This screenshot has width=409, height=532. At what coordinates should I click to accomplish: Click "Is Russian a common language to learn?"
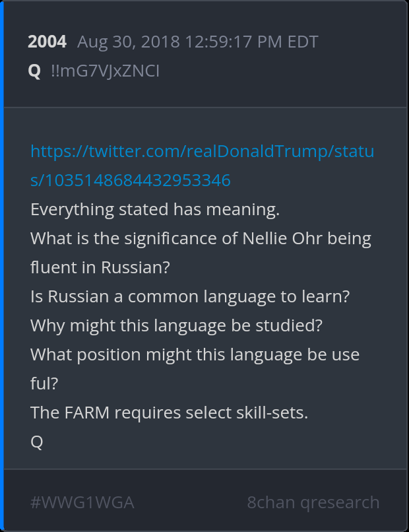click(189, 296)
